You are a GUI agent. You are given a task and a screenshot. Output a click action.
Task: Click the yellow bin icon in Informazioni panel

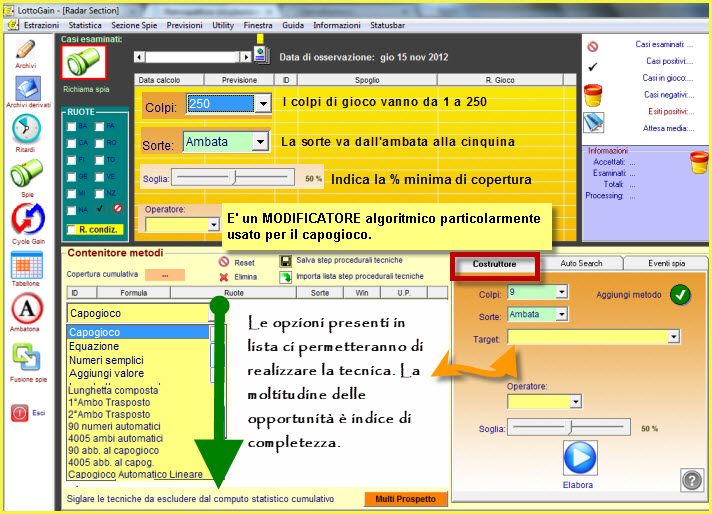[x=698, y=163]
